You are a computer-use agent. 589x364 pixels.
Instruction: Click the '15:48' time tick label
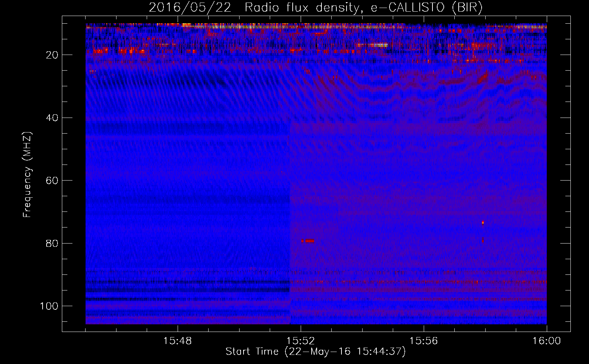point(178,341)
